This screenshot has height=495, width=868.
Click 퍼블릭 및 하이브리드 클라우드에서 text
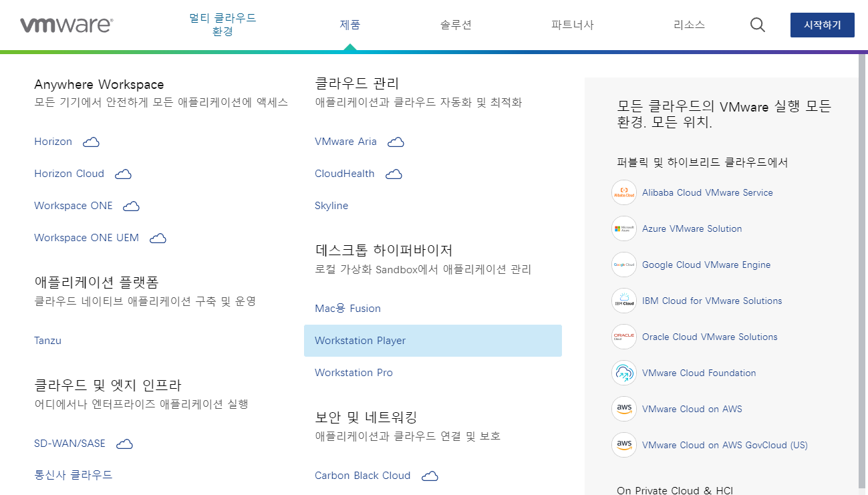point(702,162)
